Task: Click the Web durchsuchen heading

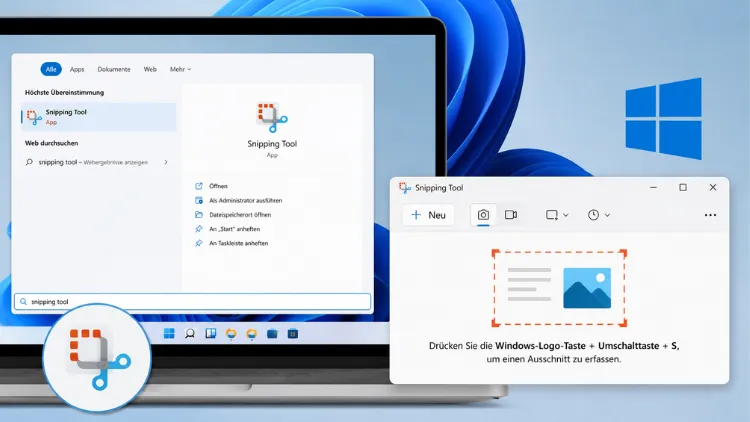Action: click(52, 143)
